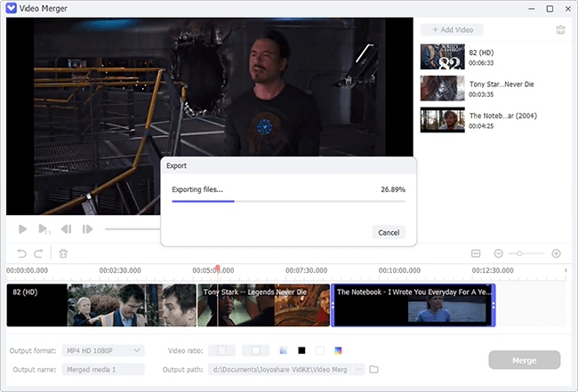
Task: Select the second video ratio mode icon
Action: [x=255, y=350]
